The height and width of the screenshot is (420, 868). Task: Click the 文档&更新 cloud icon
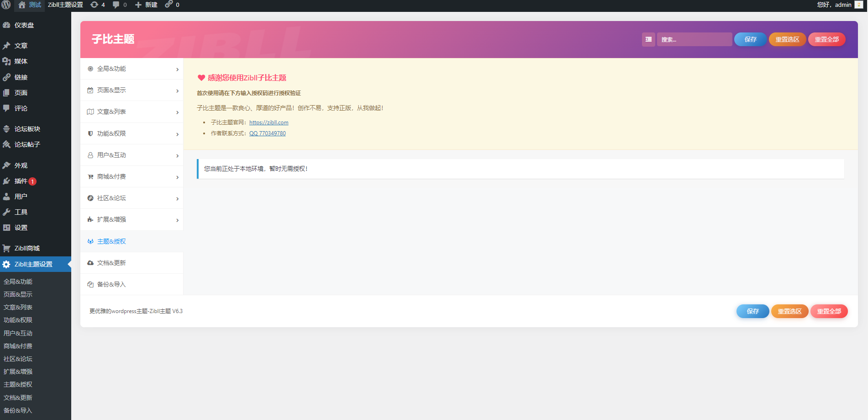tap(90, 263)
